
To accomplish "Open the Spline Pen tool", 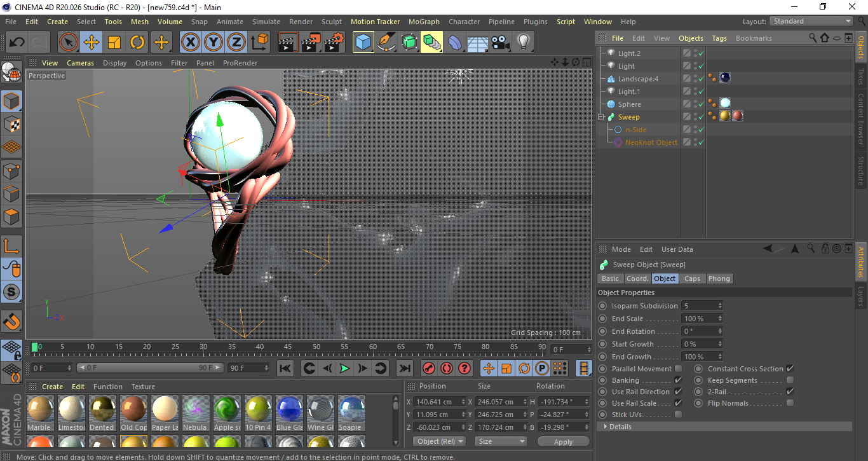I will pyautogui.click(x=386, y=43).
